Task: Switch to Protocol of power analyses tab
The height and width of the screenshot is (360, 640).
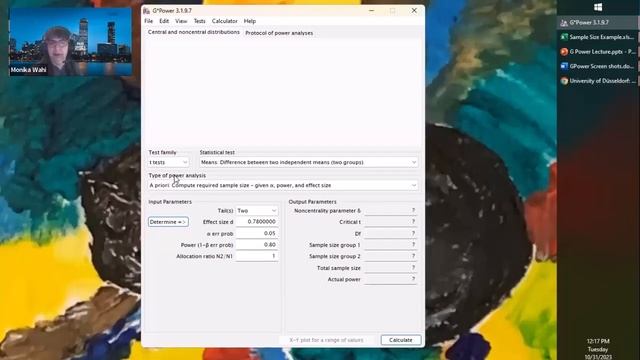Action: pyautogui.click(x=279, y=33)
